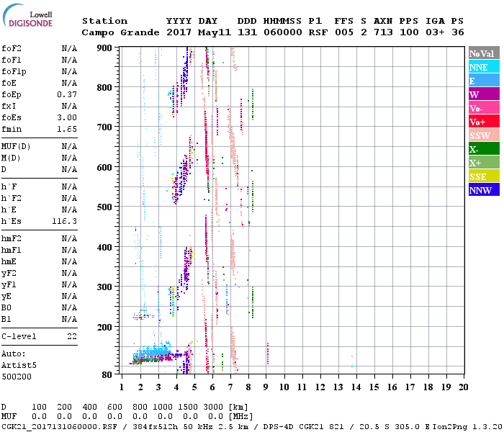Select the E blue legend swatch

point(484,81)
